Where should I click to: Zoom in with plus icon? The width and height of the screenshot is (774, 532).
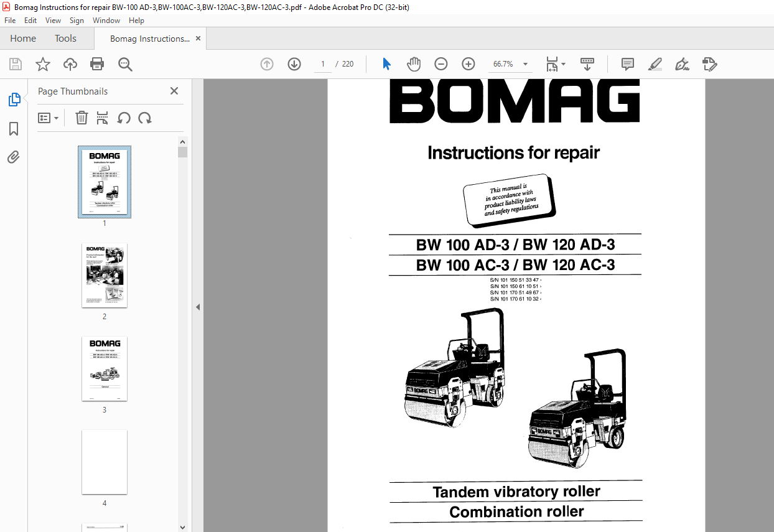click(469, 64)
